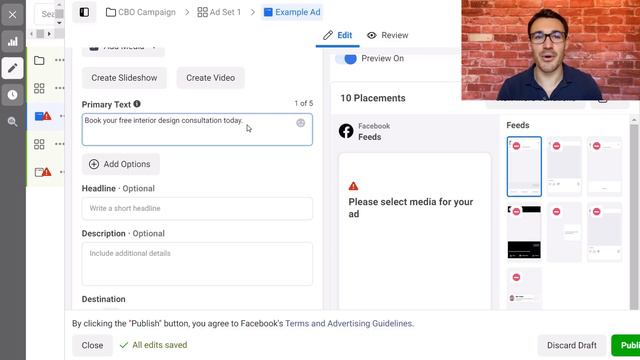This screenshot has width=640, height=360.
Task: Click the Description input field
Action: pos(197,264)
